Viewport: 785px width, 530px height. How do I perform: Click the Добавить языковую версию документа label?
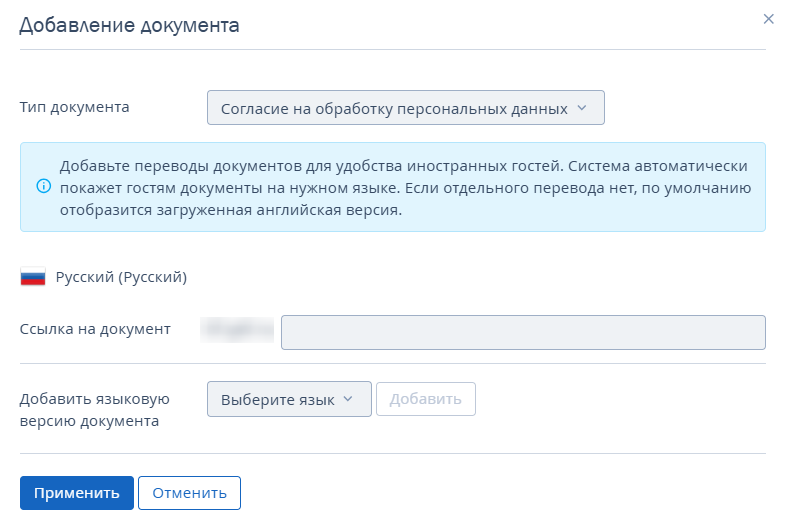tap(95, 410)
